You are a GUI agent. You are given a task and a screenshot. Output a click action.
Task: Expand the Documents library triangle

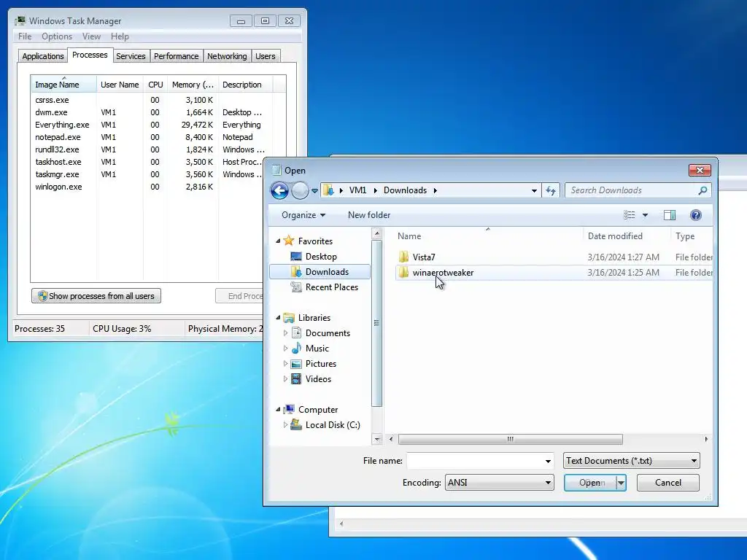tap(285, 332)
